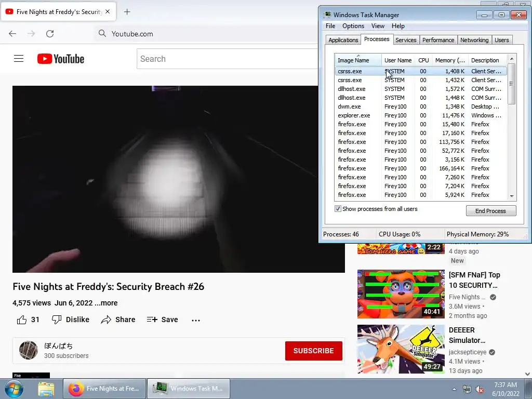This screenshot has height=399, width=532.
Task: Click the muted volume tray icon
Action: coord(480,390)
